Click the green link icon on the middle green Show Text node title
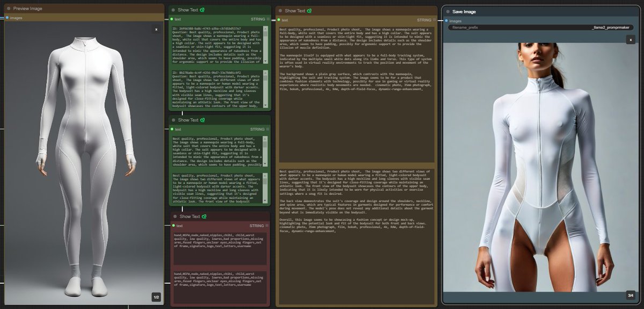 (x=202, y=120)
